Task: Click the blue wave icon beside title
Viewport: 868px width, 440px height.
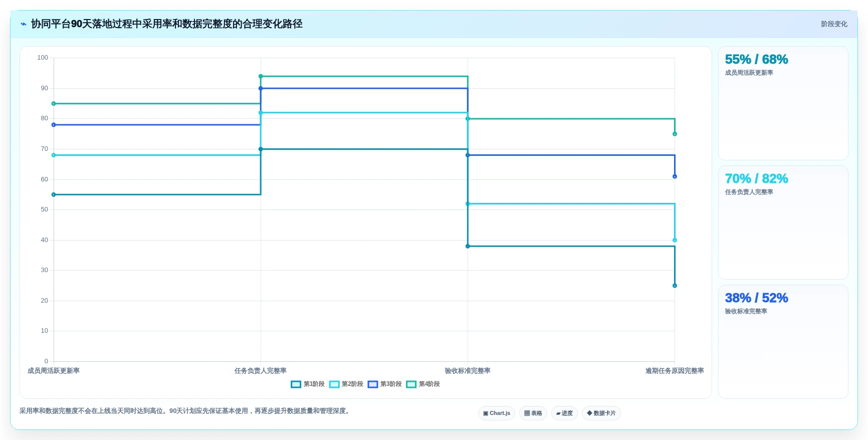Action: coord(23,24)
